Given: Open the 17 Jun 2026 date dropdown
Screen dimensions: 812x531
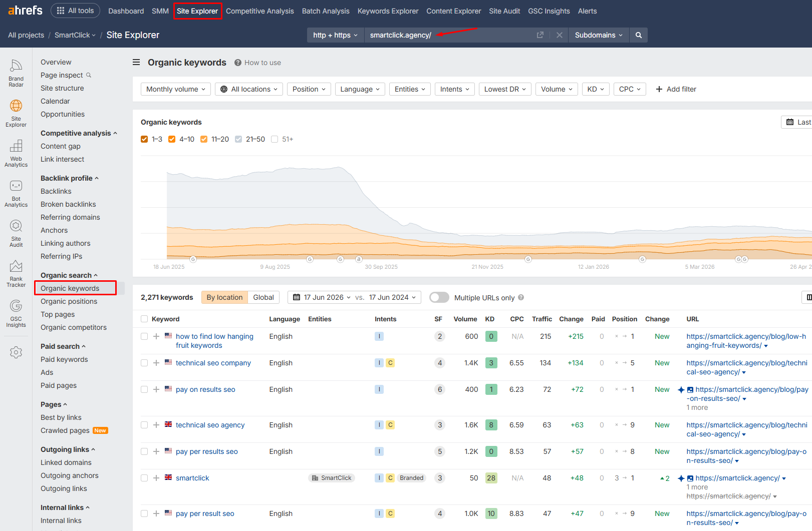Looking at the screenshot, I should [322, 297].
